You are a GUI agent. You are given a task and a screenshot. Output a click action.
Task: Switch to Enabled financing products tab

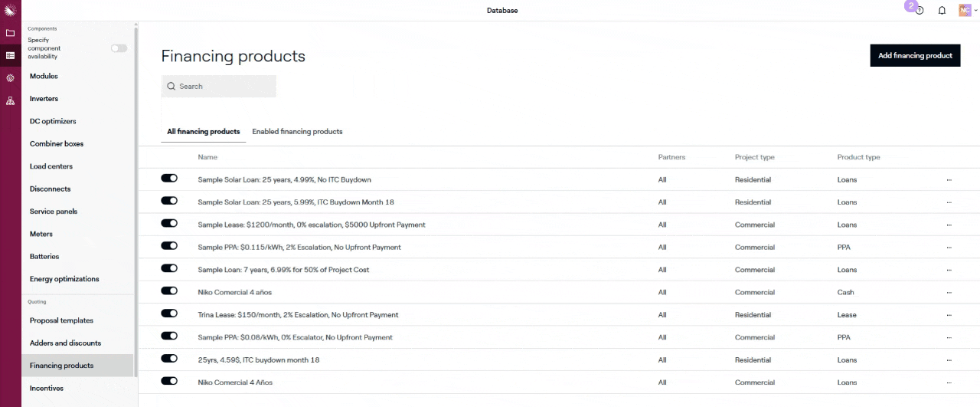coord(297,132)
